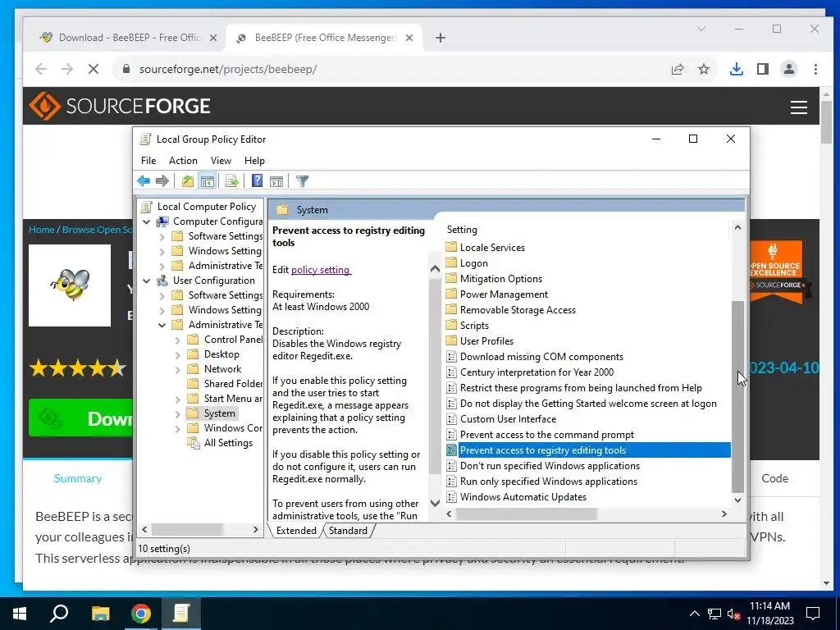Click tree pane scroll right arrow
Image resolution: width=840 pixels, height=630 pixels.
click(x=256, y=529)
